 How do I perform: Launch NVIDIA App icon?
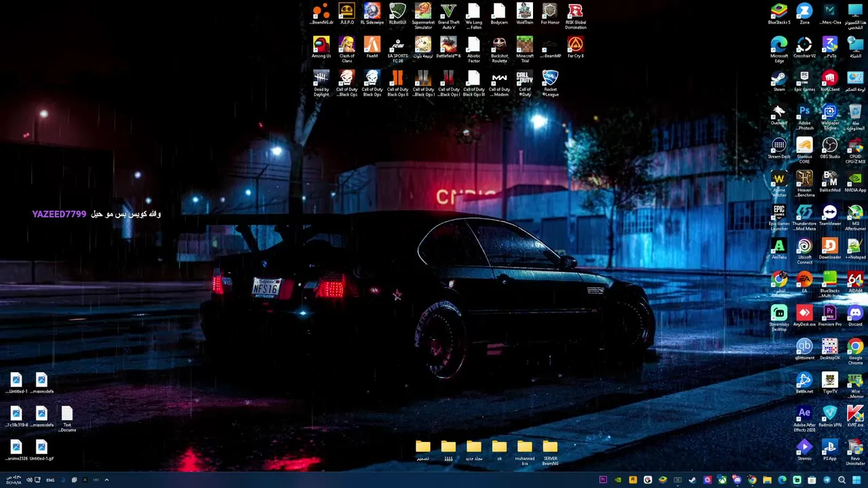pyautogui.click(x=855, y=182)
